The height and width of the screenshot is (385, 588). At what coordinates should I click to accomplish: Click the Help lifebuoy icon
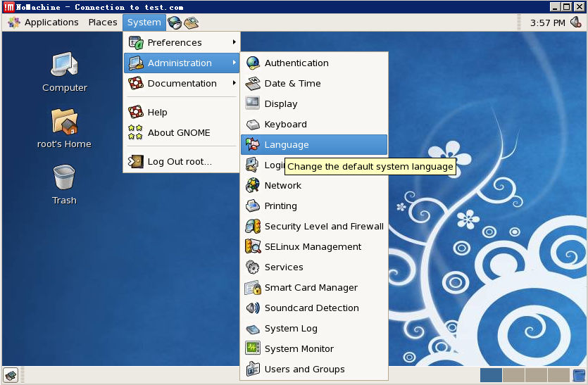coord(136,112)
